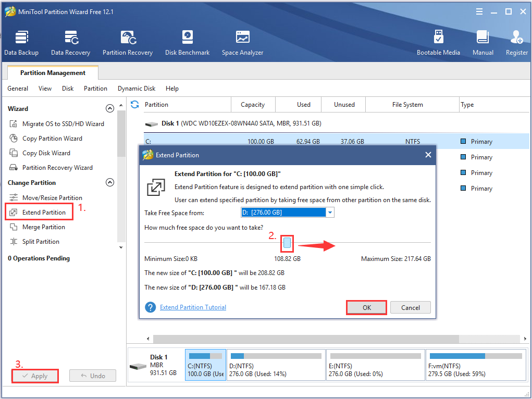Choose Merge Partition
The height and width of the screenshot is (399, 532).
tap(37, 227)
